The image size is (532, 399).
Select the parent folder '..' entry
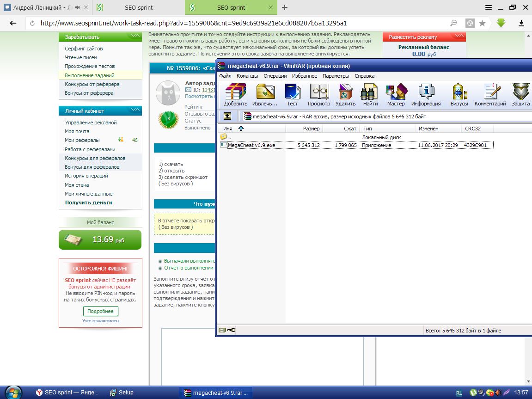[226, 137]
